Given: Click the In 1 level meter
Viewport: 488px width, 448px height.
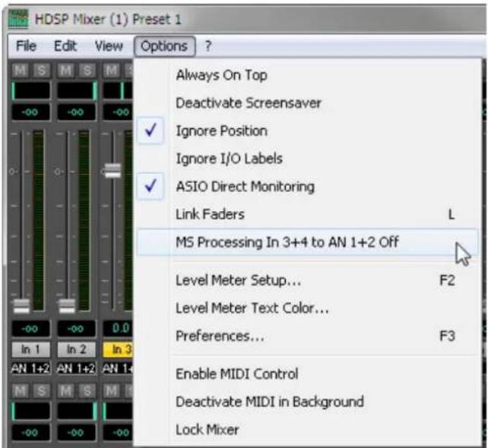Looking at the screenshot, I should [39, 220].
